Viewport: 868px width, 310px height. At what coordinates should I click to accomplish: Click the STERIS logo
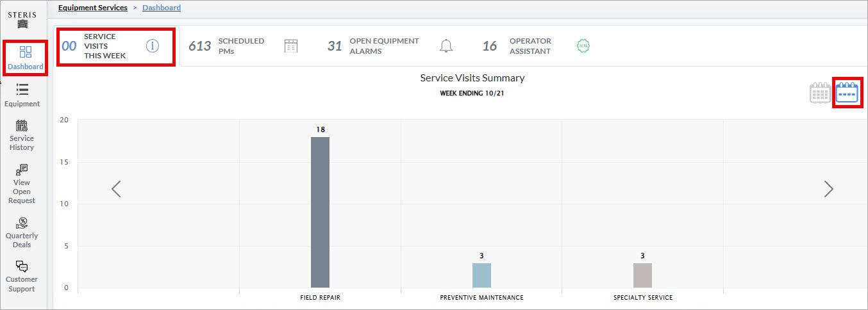[x=22, y=19]
